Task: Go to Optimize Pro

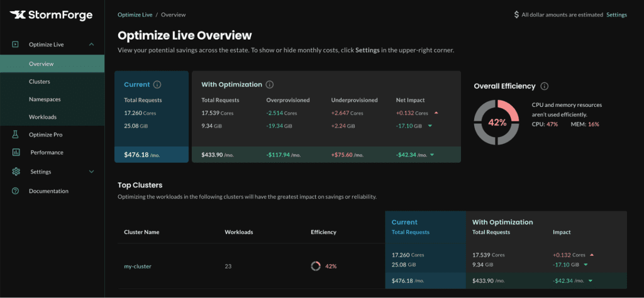Action: [45, 135]
